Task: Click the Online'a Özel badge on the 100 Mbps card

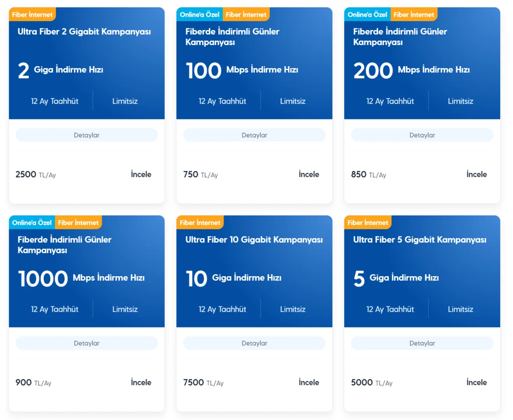Action: point(199,14)
